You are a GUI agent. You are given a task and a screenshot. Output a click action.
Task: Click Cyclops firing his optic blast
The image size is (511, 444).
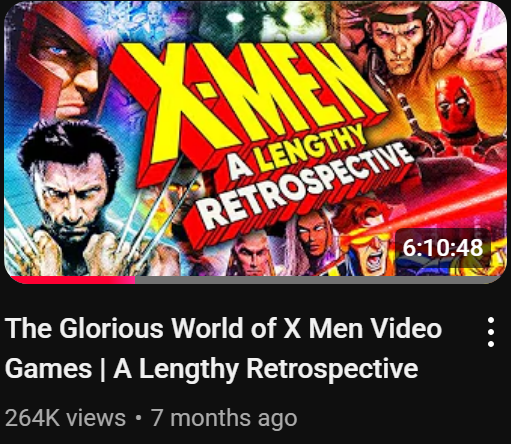pos(365,242)
